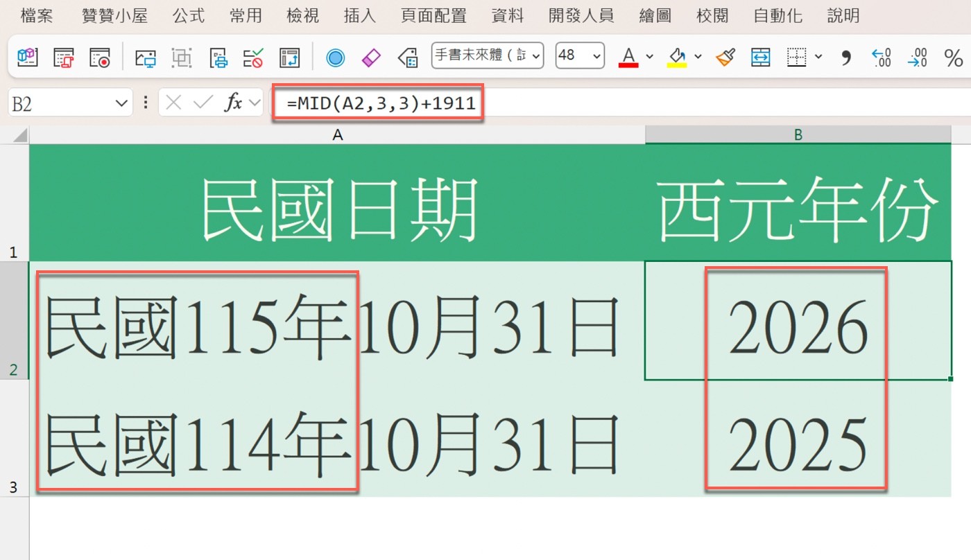The image size is (971, 560).
Task: Click the layout icon with blue arrow
Action: coord(289,57)
